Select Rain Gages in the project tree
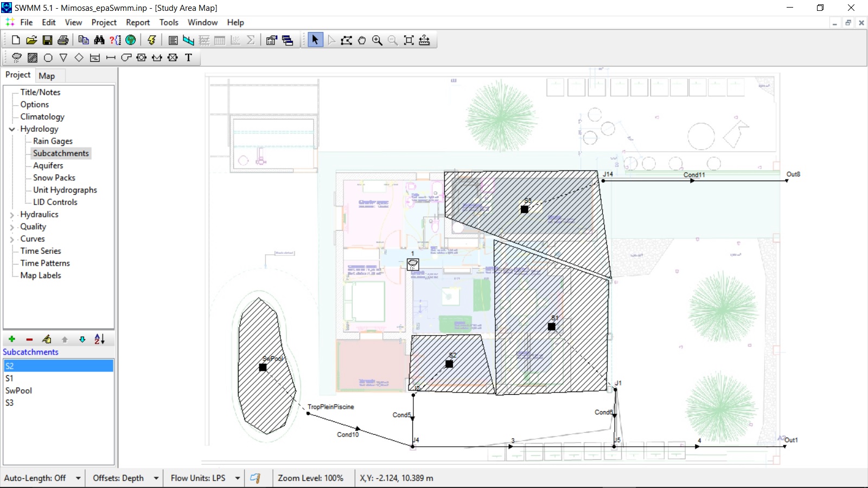 [53, 141]
